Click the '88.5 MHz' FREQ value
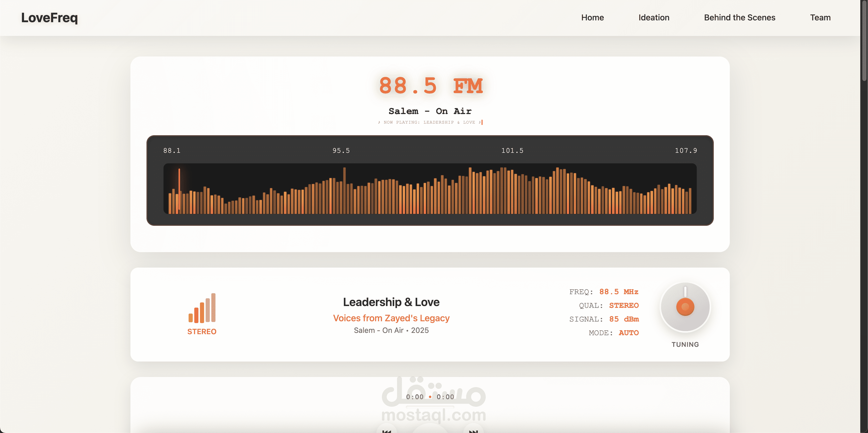This screenshot has width=868, height=433. tap(619, 292)
